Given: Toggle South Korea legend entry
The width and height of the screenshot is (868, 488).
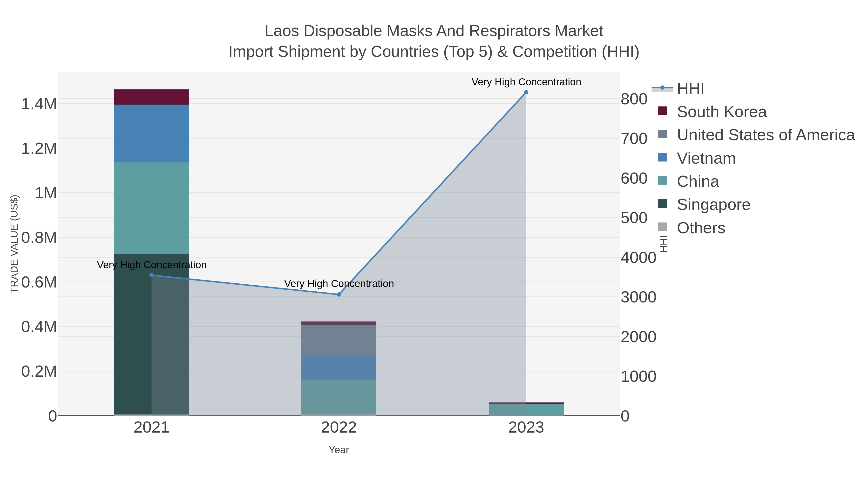Looking at the screenshot, I should pyautogui.click(x=712, y=112).
